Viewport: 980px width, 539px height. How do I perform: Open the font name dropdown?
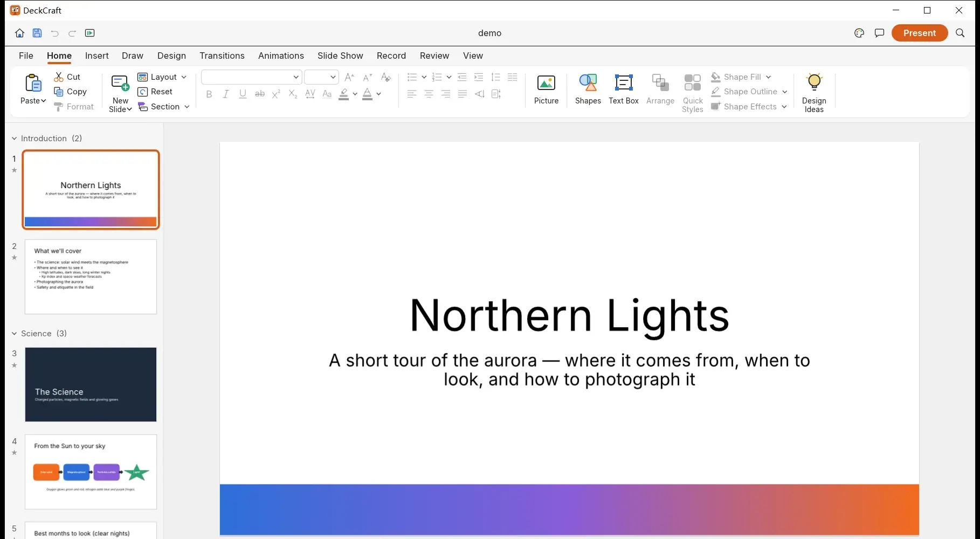click(296, 77)
